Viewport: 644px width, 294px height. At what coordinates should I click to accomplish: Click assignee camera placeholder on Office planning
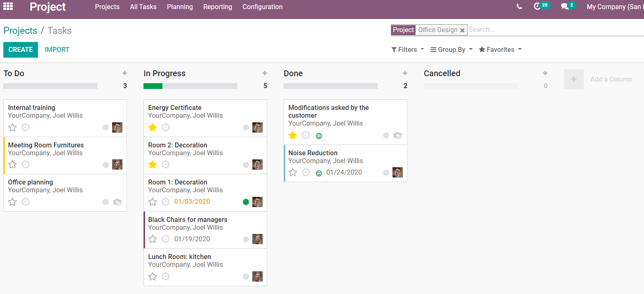118,202
